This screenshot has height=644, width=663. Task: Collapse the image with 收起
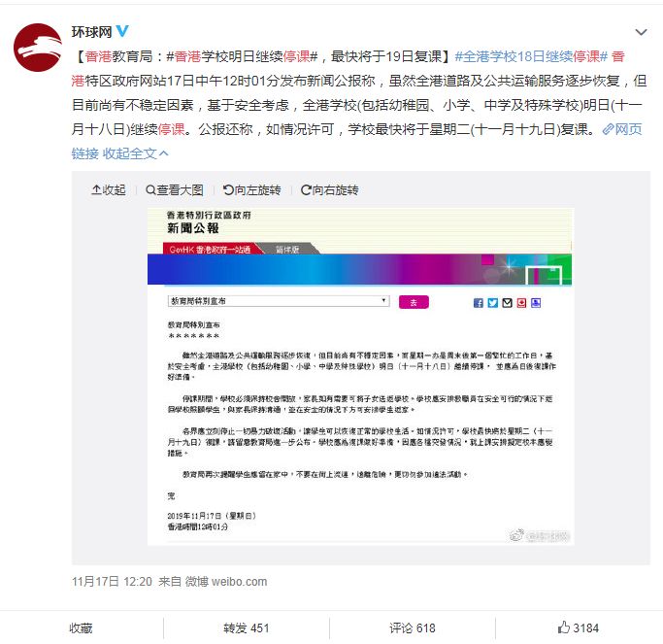[x=109, y=190]
